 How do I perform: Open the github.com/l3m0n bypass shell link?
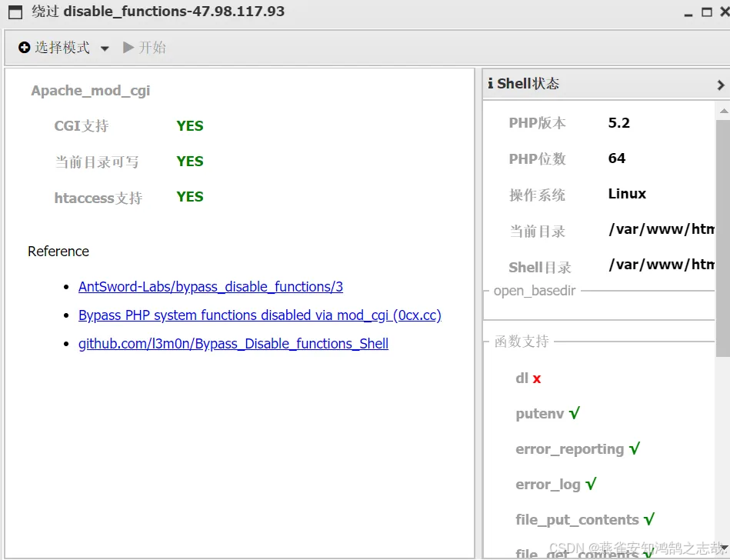point(232,343)
